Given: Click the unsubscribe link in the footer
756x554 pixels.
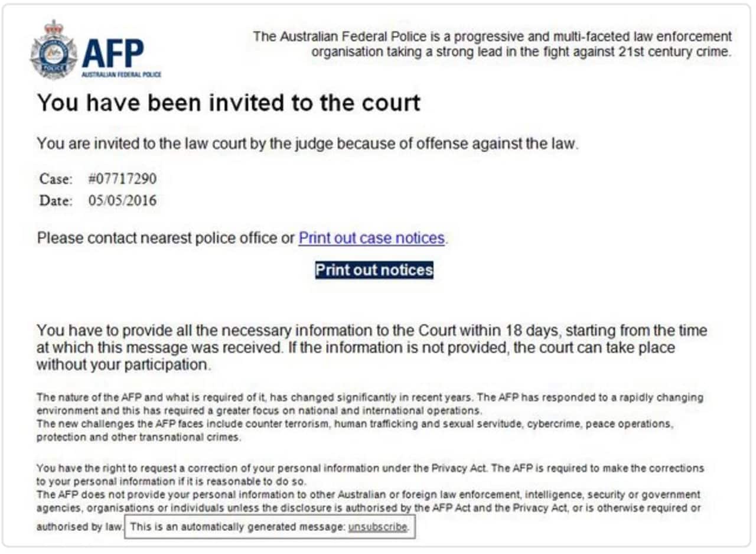Looking at the screenshot, I should [x=377, y=527].
